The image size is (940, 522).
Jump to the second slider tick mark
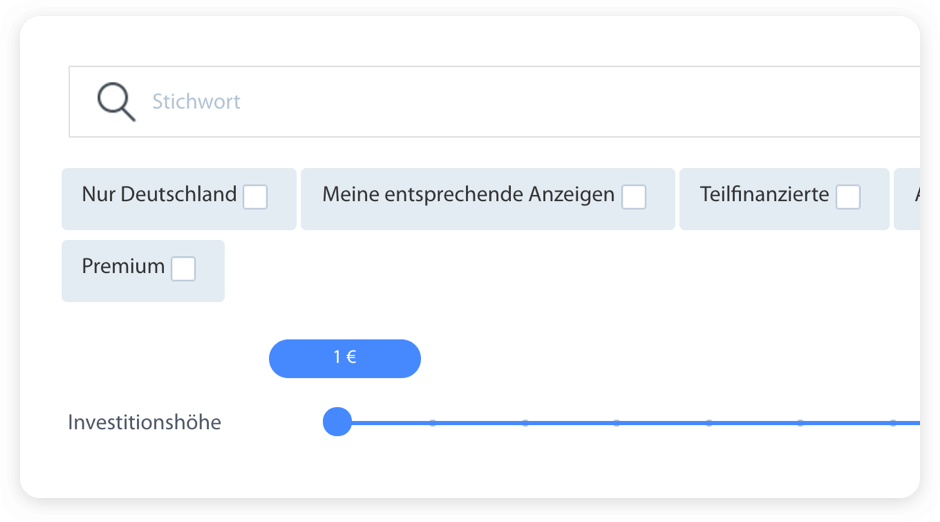525,423
